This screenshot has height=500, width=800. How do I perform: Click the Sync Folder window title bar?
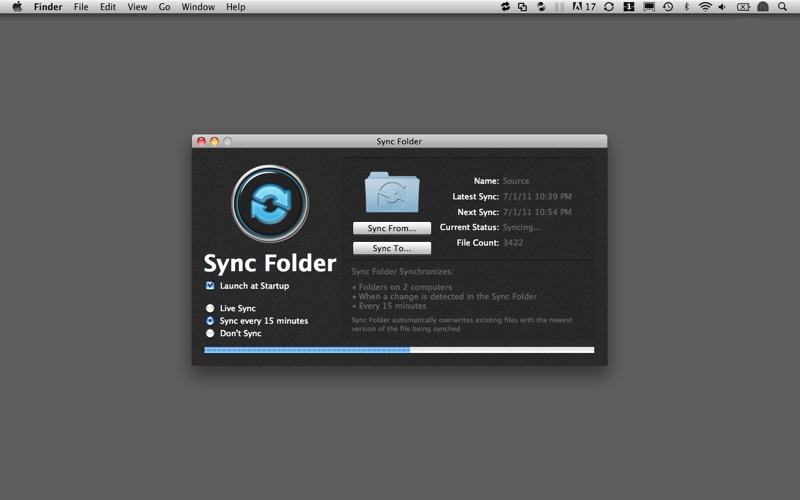(399, 141)
